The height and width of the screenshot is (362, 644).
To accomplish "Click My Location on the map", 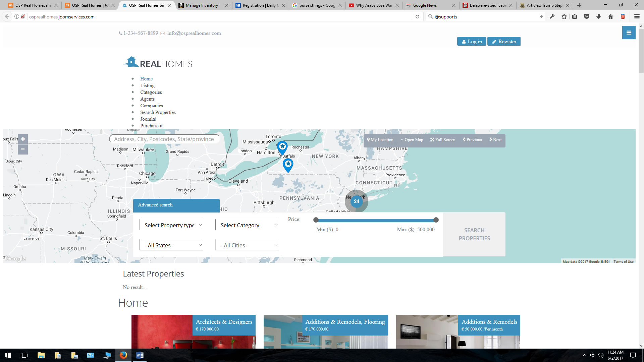I will 380,140.
